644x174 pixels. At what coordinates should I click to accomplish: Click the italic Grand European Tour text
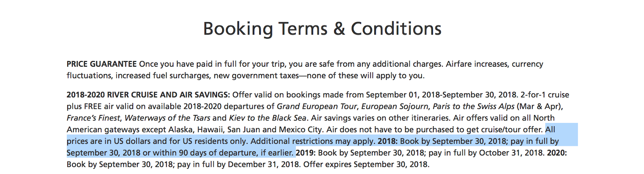tap(317, 106)
